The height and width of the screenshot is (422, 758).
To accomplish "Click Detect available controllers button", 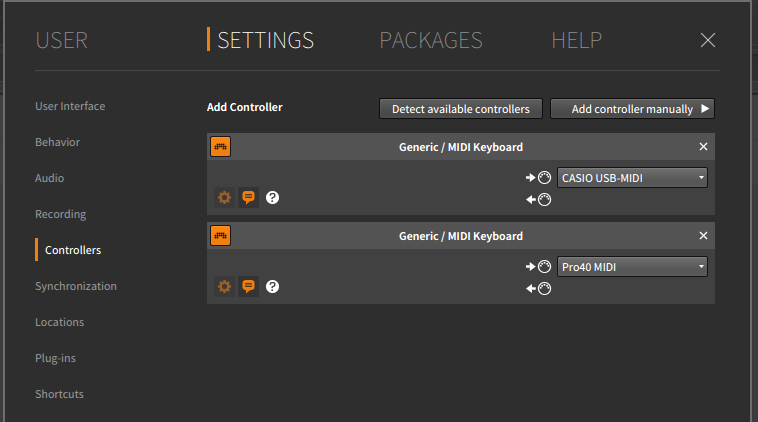I will (x=461, y=109).
